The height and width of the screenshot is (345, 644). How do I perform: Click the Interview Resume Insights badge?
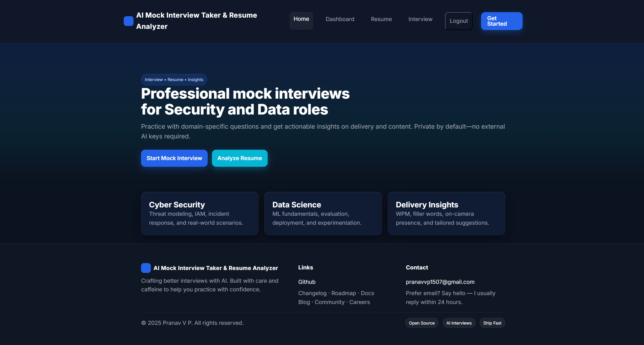174,79
